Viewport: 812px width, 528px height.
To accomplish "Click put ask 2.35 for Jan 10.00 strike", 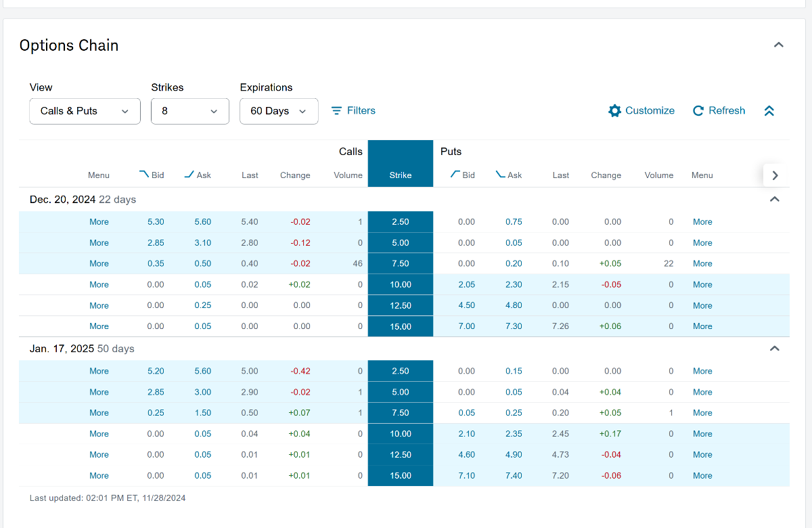I will [x=514, y=434].
